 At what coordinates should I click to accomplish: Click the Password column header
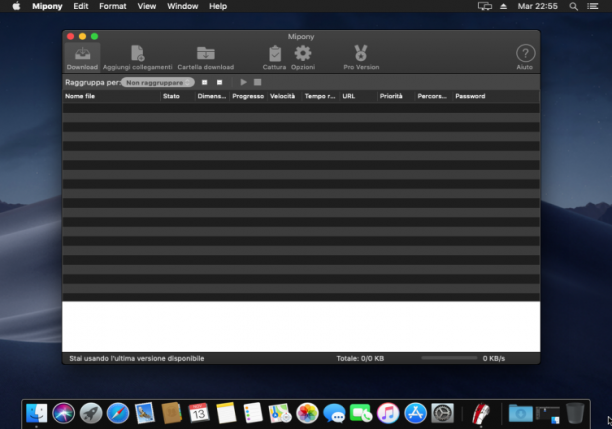point(496,96)
